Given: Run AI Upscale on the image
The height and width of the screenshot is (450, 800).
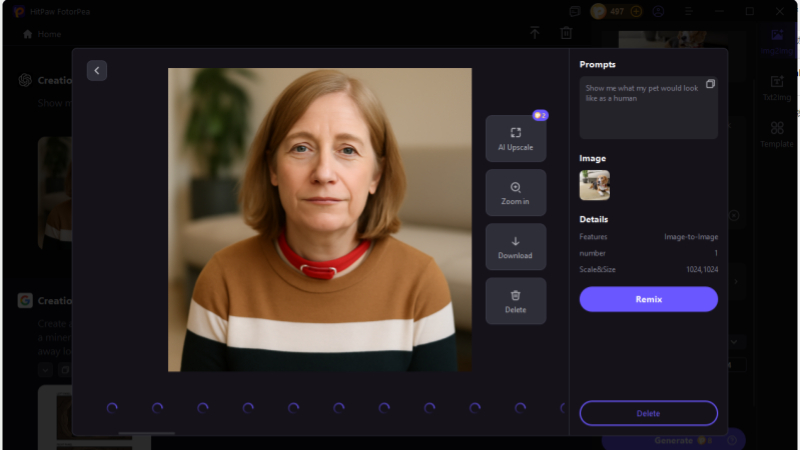Looking at the screenshot, I should pos(515,138).
